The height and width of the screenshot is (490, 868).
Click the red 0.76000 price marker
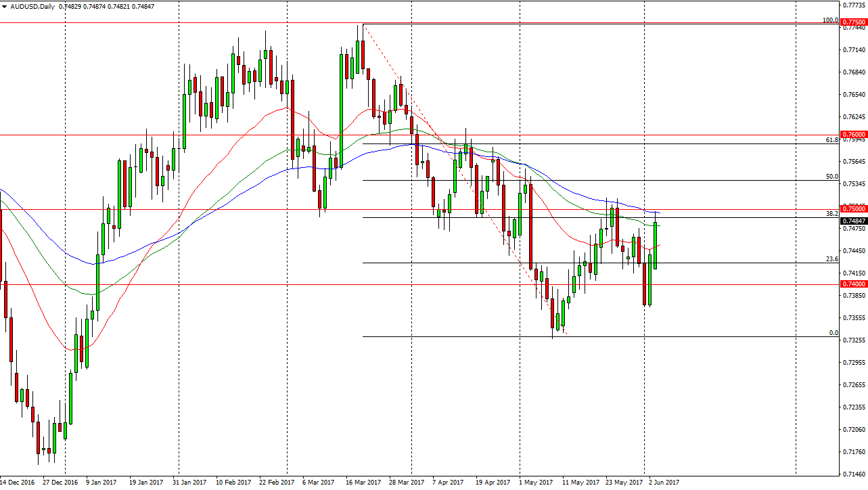(854, 134)
